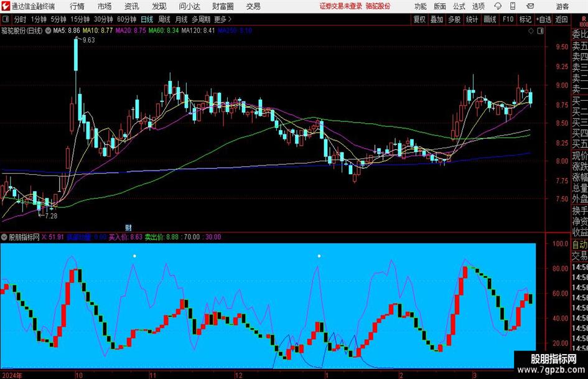
Task: Click the MA5: 8.86 value label
Action: [67, 30]
